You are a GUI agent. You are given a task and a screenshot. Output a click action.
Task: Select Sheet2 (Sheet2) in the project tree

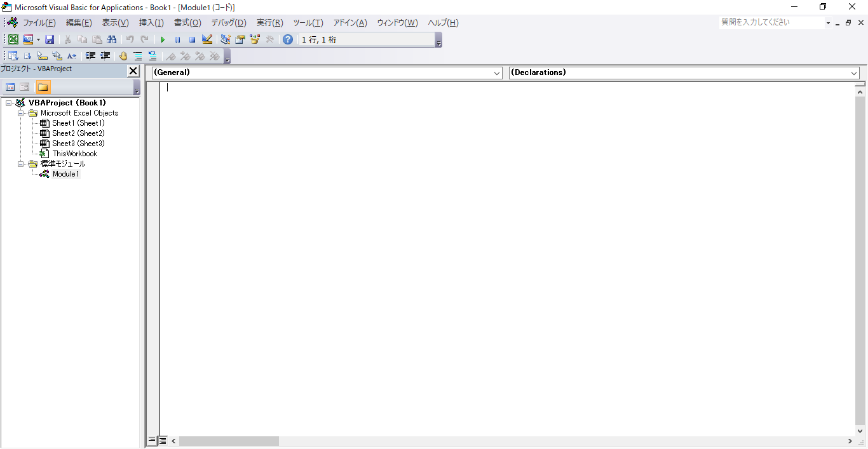[x=78, y=133]
